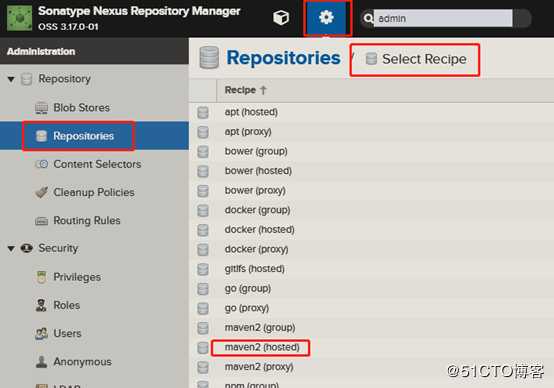Choose the go (group) recipe
Screen dimensions: 554x388
(x=248, y=288)
